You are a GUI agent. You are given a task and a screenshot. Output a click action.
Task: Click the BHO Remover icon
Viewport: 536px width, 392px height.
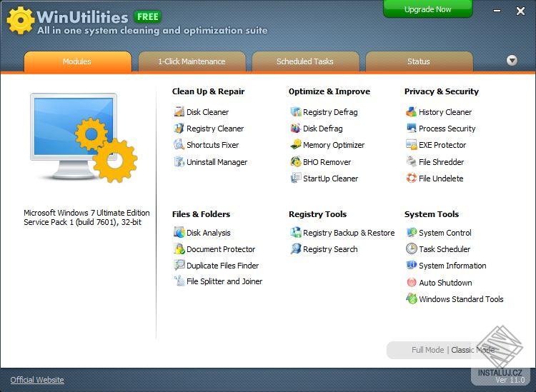coord(296,162)
